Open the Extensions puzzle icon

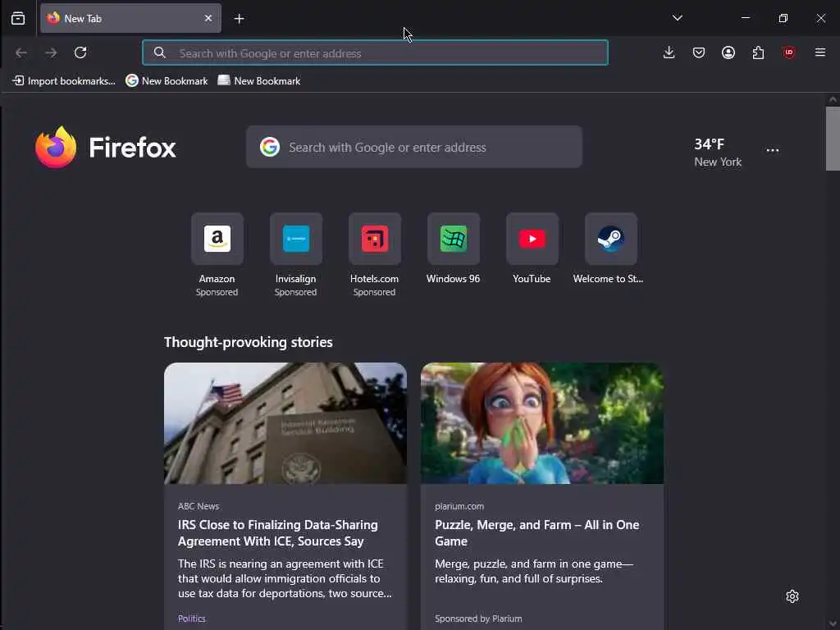click(758, 52)
